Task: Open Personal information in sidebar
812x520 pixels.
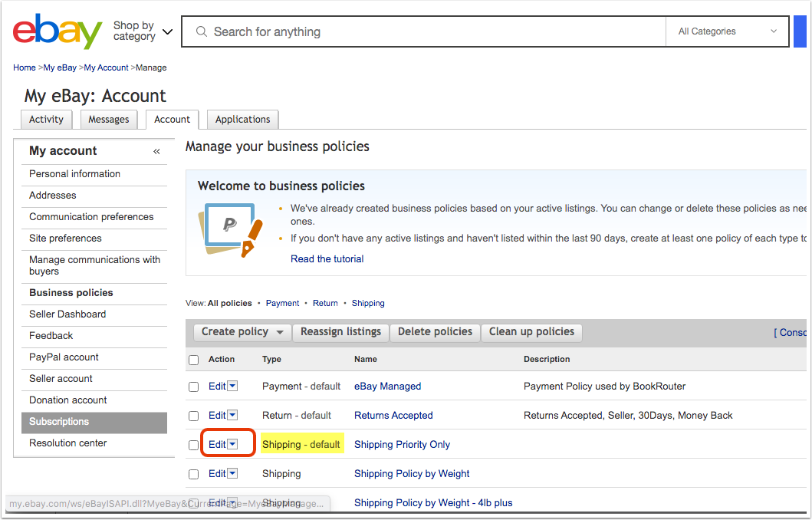Action: pyautogui.click(x=74, y=174)
